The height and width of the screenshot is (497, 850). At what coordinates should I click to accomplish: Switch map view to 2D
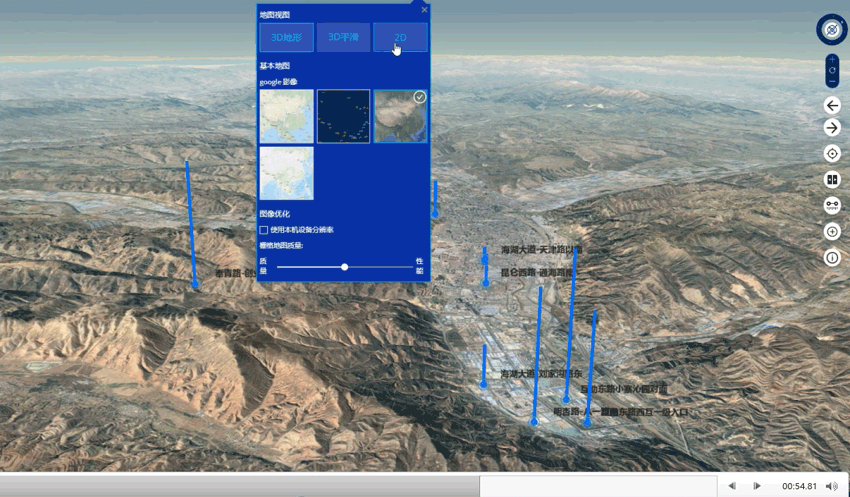pos(400,38)
